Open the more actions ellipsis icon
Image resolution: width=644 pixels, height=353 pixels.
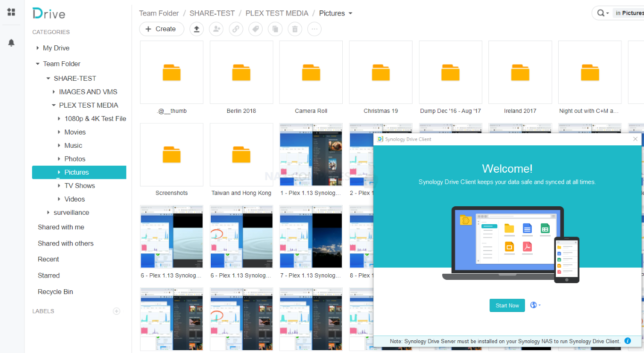click(x=314, y=29)
